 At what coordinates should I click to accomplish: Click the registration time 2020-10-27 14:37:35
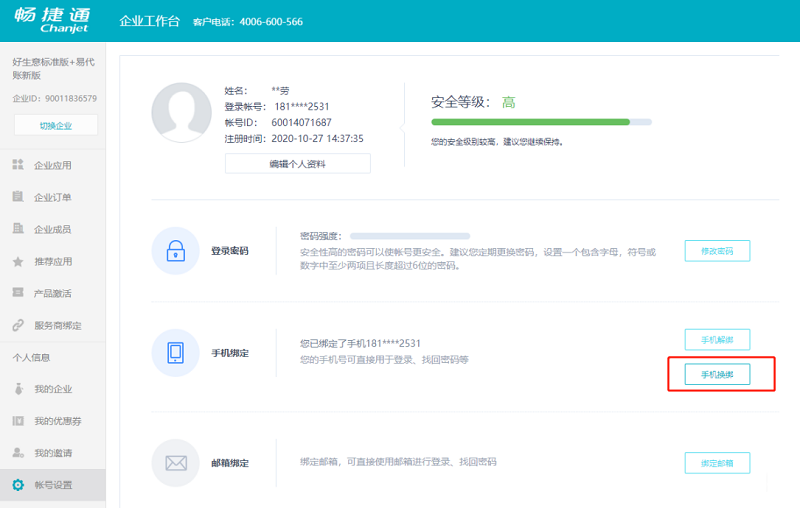coord(317,139)
